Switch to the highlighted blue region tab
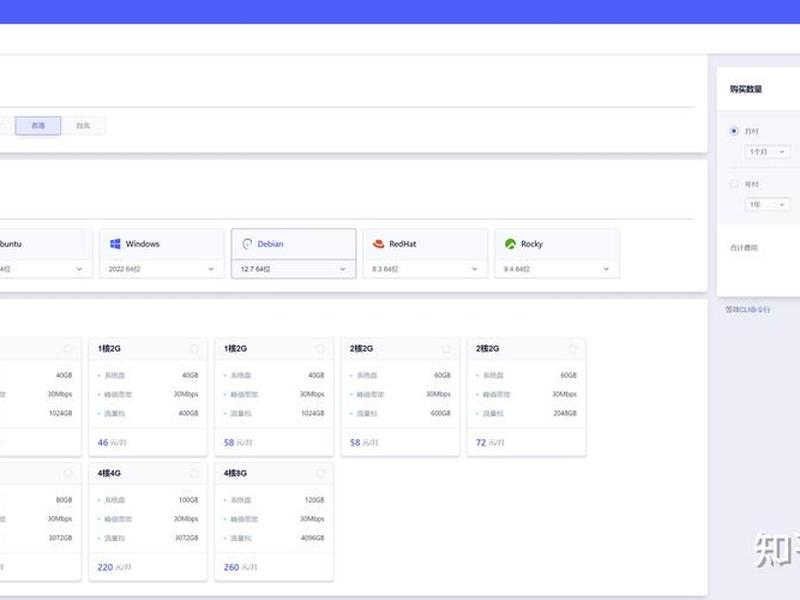Screen dimensions: 800x600 click(38, 126)
